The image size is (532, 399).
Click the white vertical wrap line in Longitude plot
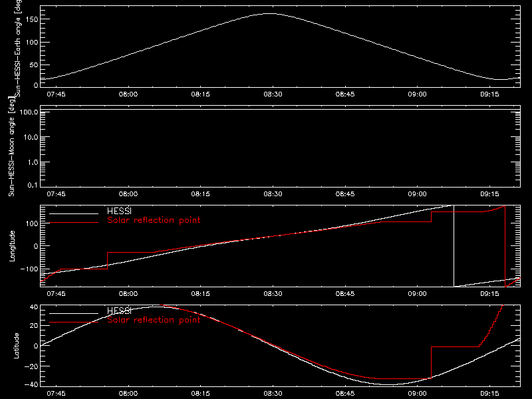[x=454, y=246]
